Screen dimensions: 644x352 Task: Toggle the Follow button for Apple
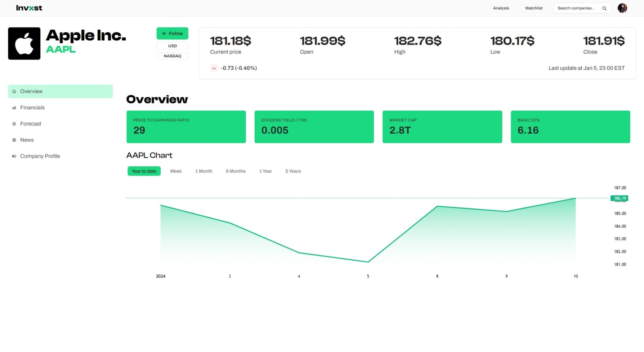[x=172, y=34]
